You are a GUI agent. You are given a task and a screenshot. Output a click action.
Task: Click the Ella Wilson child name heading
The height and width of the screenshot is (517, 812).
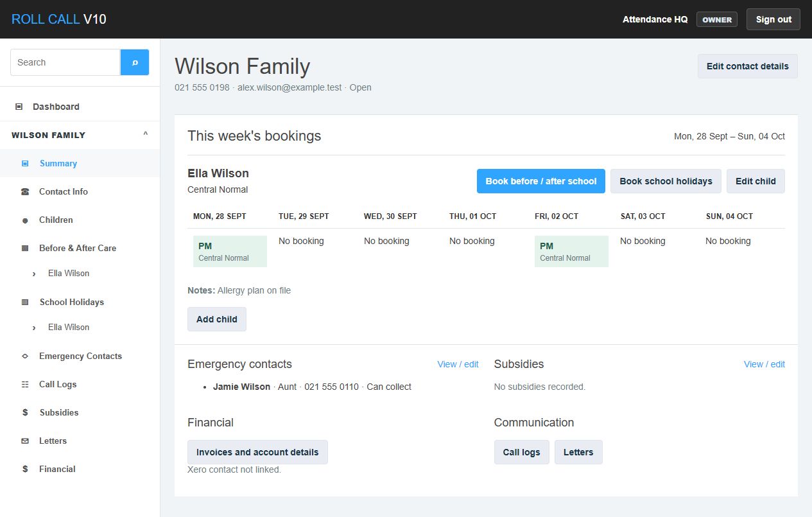[x=218, y=173]
